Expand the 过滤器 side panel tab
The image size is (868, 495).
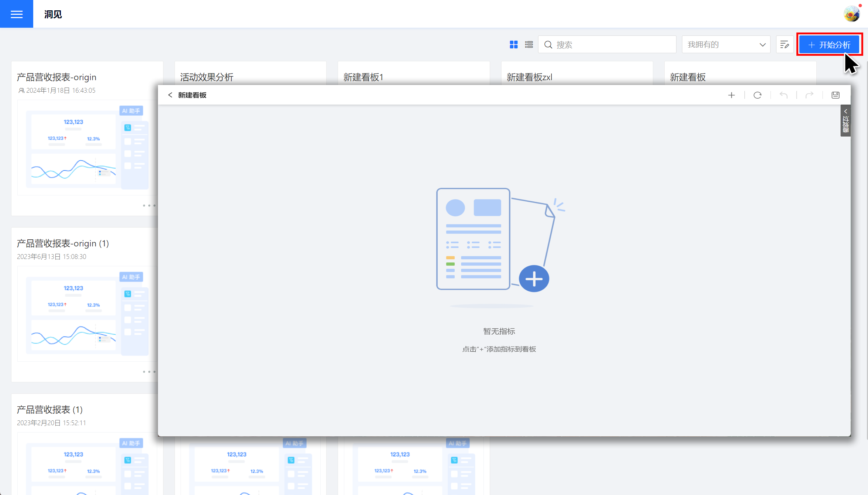pos(845,121)
